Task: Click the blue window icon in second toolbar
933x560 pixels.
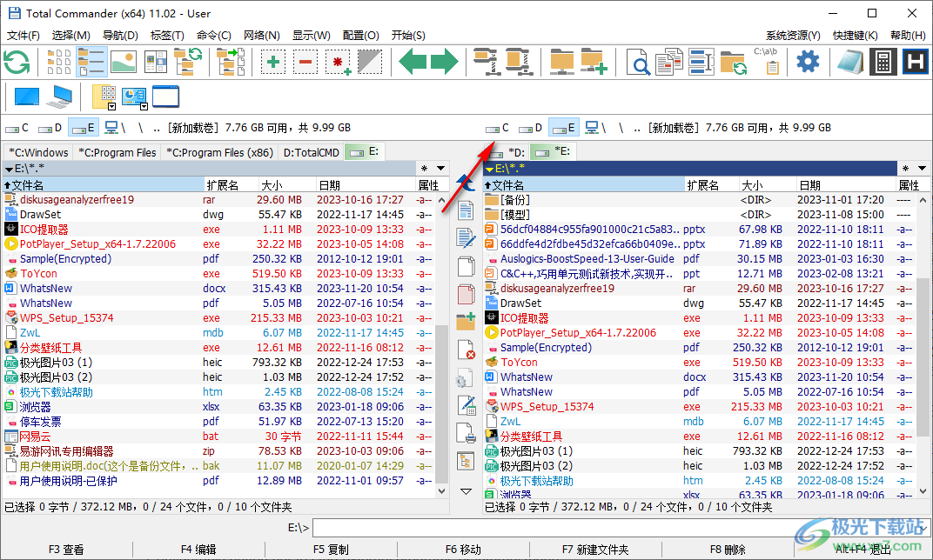Action: (x=165, y=97)
